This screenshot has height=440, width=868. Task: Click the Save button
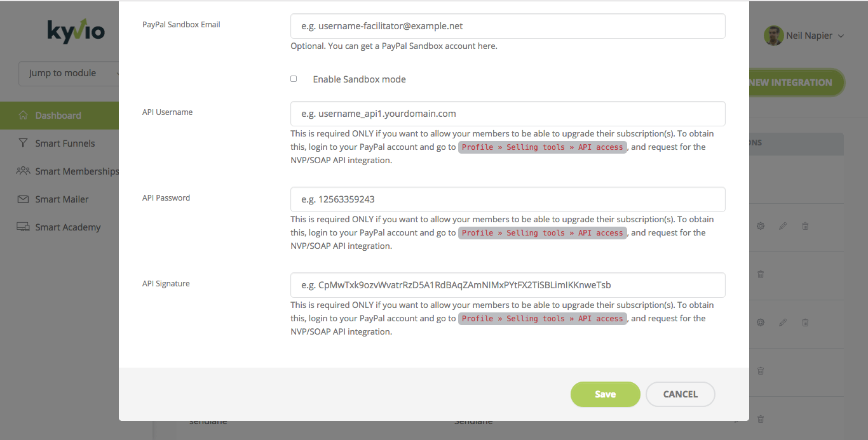605,394
